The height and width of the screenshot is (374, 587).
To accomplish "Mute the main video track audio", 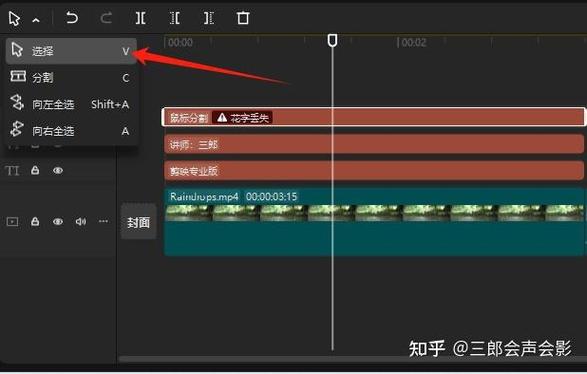I will 80,222.
